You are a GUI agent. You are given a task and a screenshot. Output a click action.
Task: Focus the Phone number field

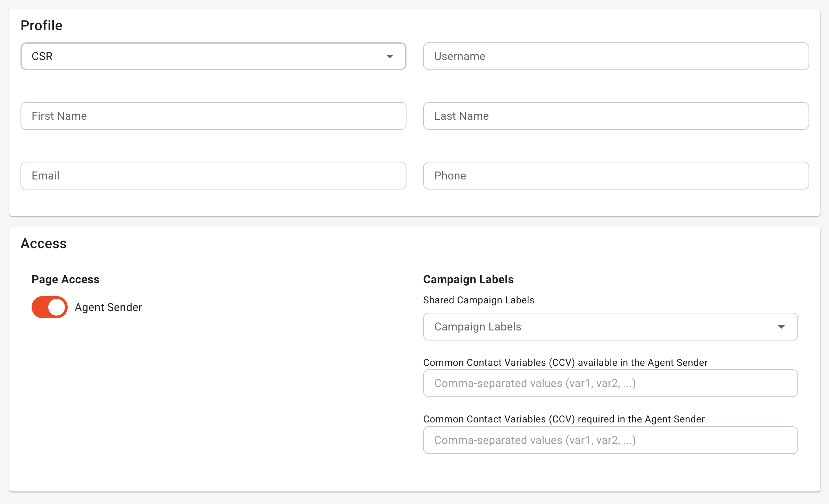(x=616, y=176)
